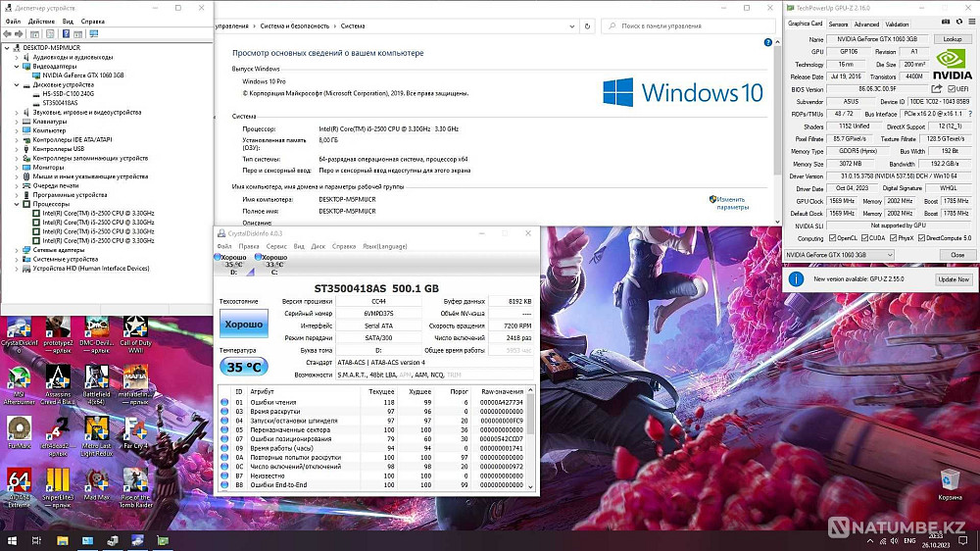Open GPU-Z hamburger menu icon
Screen dimensions: 980x551
point(972,22)
